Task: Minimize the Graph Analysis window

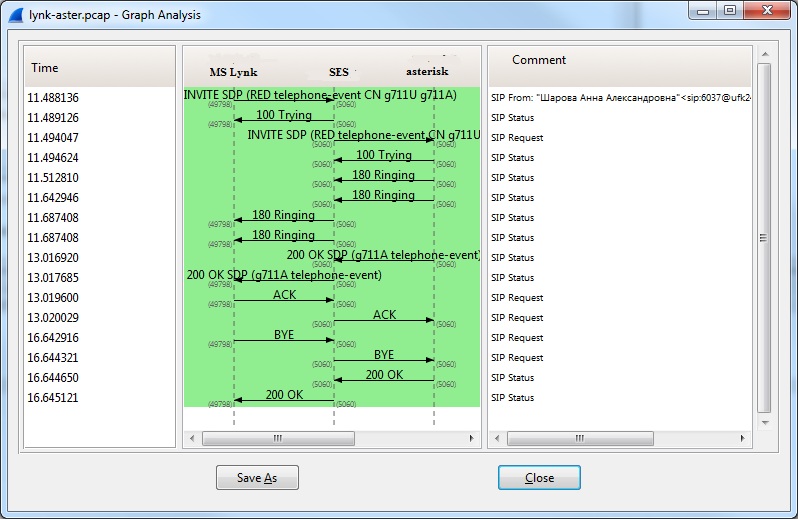Action: pyautogui.click(x=703, y=11)
